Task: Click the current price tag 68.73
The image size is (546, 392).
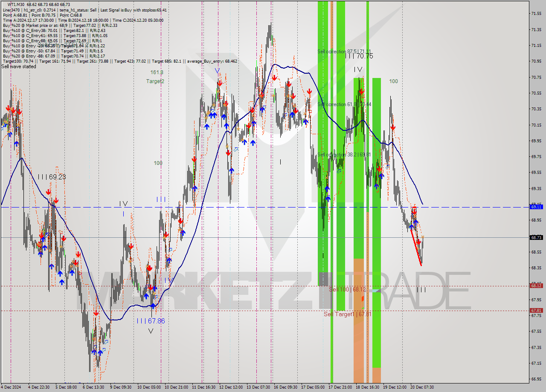Action: 536,237
